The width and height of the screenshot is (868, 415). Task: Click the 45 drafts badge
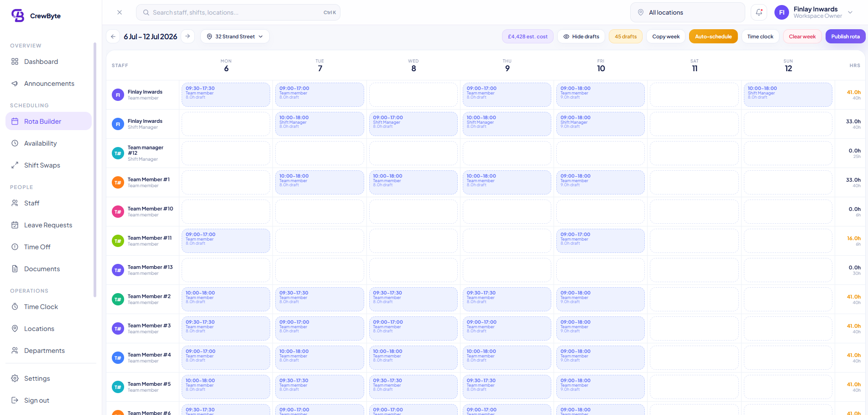626,37
